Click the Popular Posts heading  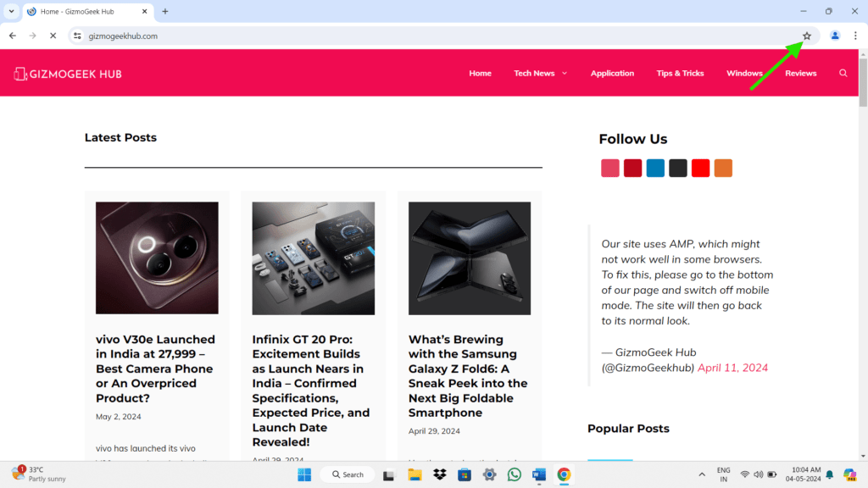coord(628,428)
